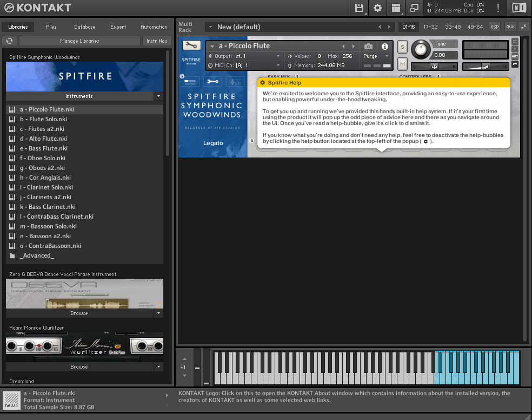The height and width of the screenshot is (420, 532).
Task: Click the exclamation warning icon
Action: [498, 8]
